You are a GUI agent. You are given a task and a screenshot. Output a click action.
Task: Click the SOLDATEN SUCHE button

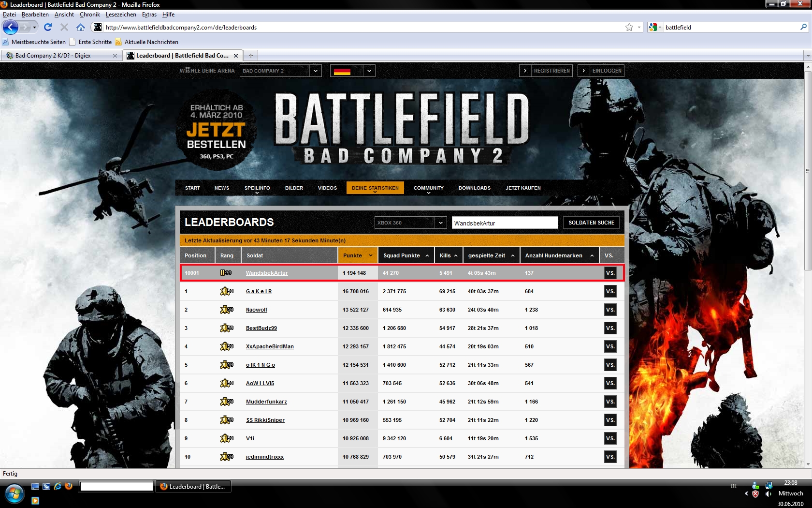point(591,223)
